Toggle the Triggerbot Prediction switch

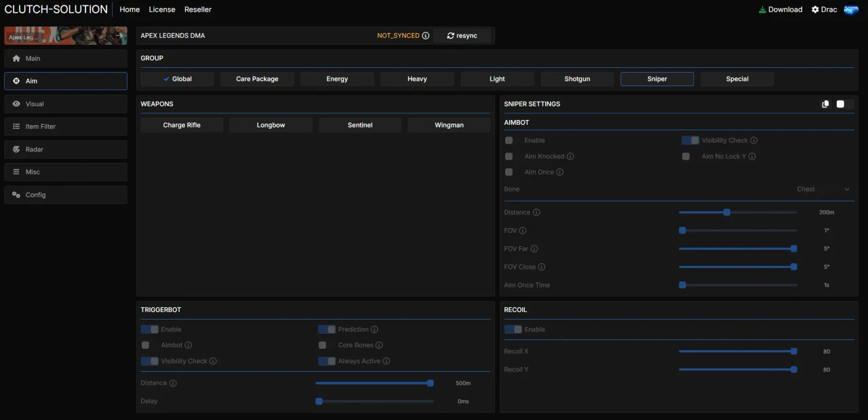coord(327,329)
